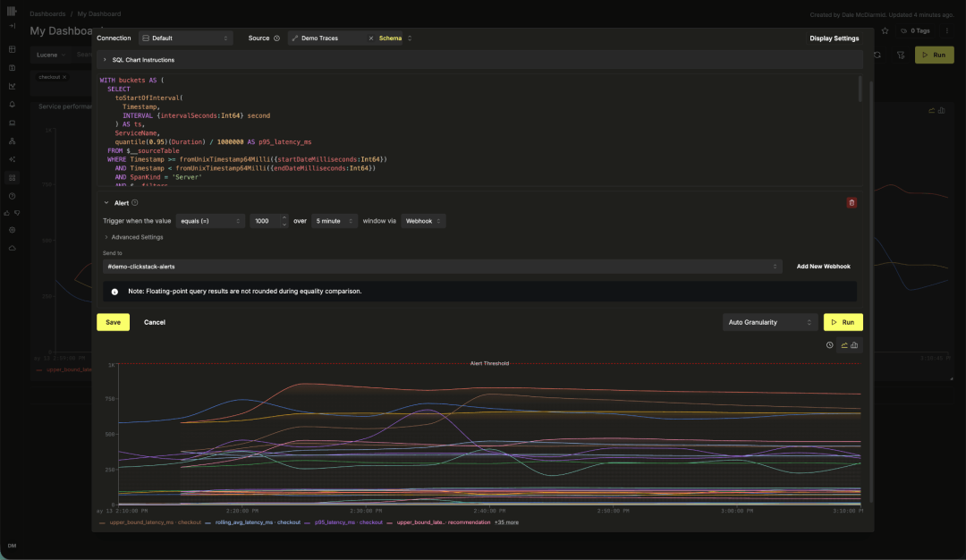Click the info icon next to Alert heading
Image resolution: width=966 pixels, height=560 pixels.
(x=135, y=203)
